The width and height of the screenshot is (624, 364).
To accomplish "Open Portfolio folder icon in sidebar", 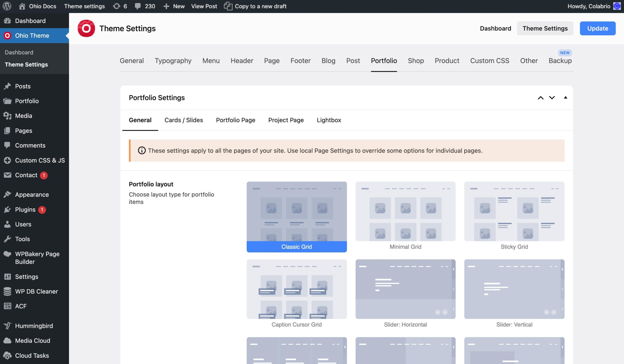I will tap(7, 101).
